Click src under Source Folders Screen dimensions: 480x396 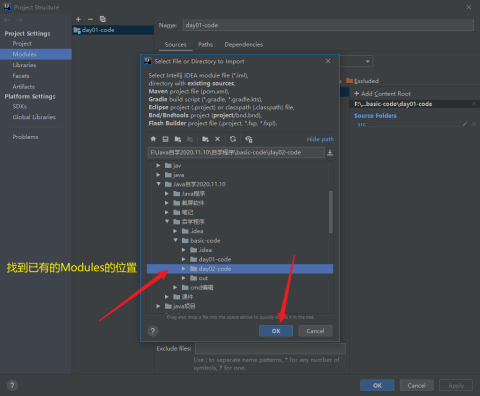click(362, 124)
